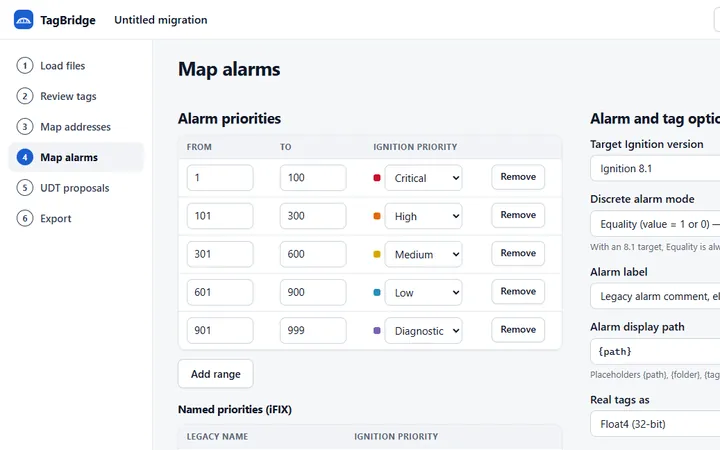Open the Medium priority dropdown
Viewport: 720px width, 450px height.
[x=423, y=254]
